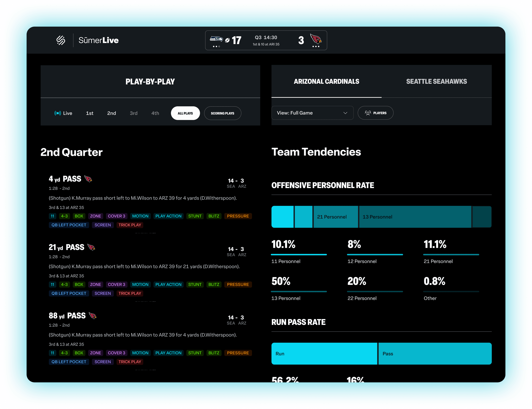Switch to the Seattle Seahawks tab
The height and width of the screenshot is (409, 532).
pos(436,82)
